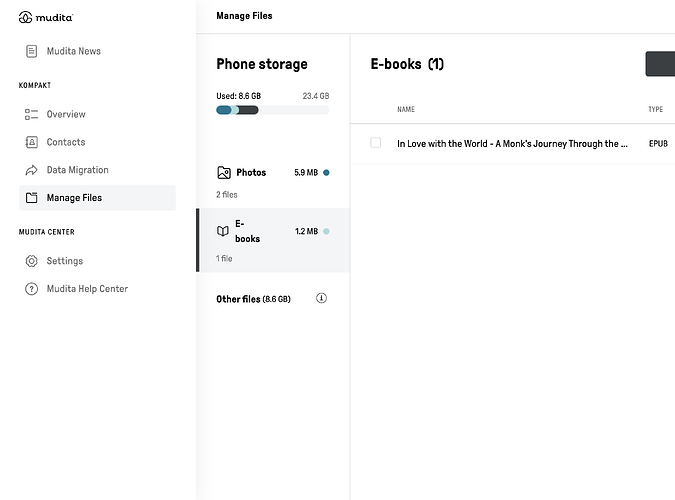Open the Contacts section
This screenshot has width=675, height=500.
click(x=97, y=142)
